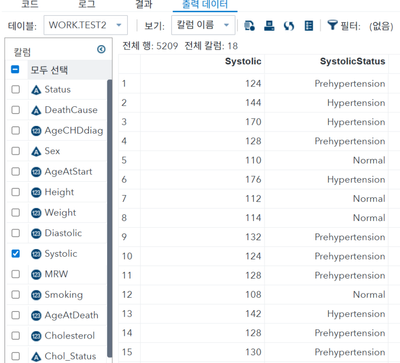Screen dimensions: 400x363
Task: Click the column list vertical scrollbar
Action: (109, 218)
